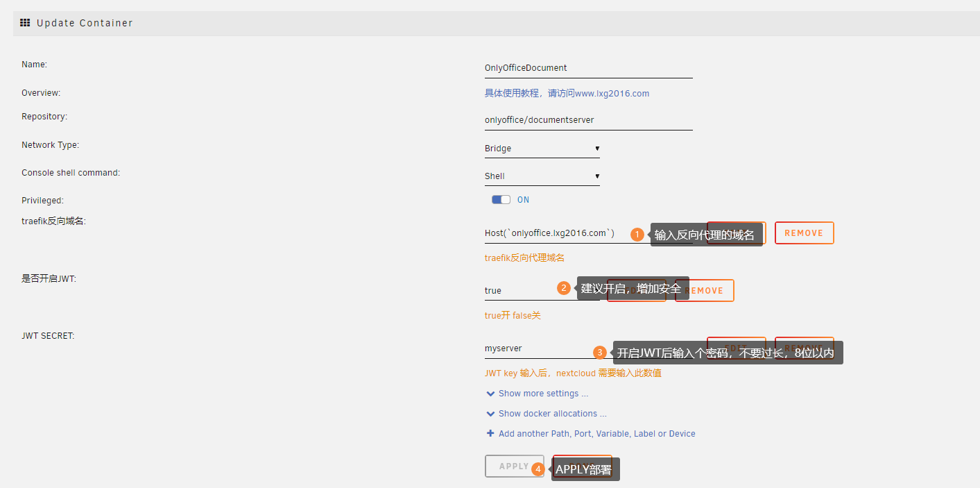980x488 pixels.
Task: Click the grid icon beside Update Container
Action: point(25,23)
